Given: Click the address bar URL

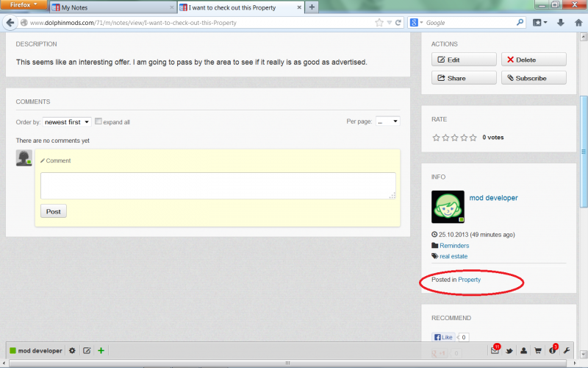Looking at the screenshot, I should pyautogui.click(x=133, y=23).
